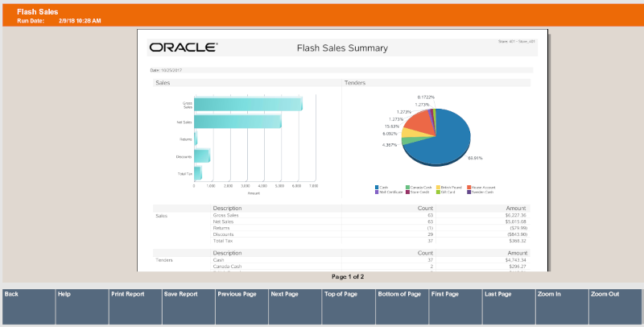Jump to Bottom of Page
Viewport: 644px width, 327px height.
coord(402,307)
